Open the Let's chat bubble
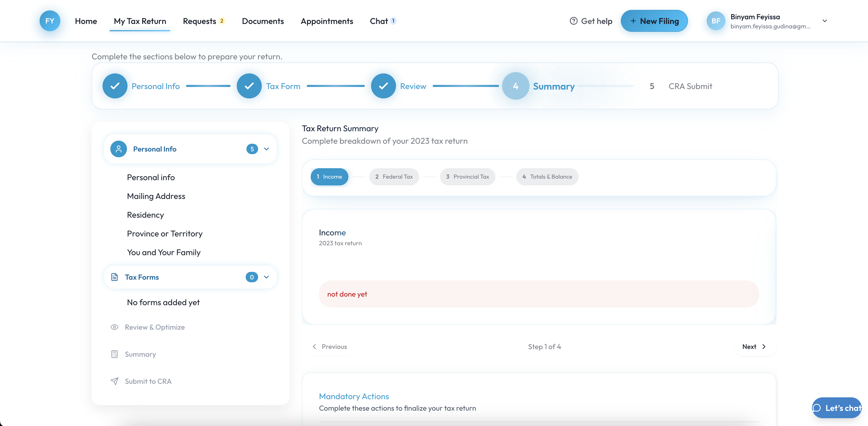The height and width of the screenshot is (426, 868). 837,408
